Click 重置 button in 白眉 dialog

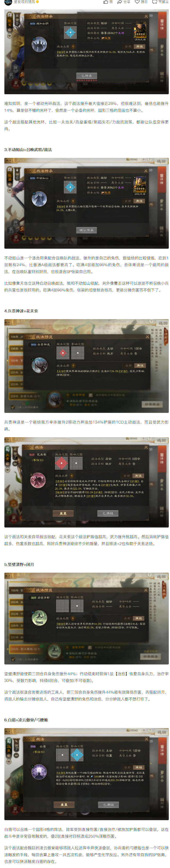point(64,805)
